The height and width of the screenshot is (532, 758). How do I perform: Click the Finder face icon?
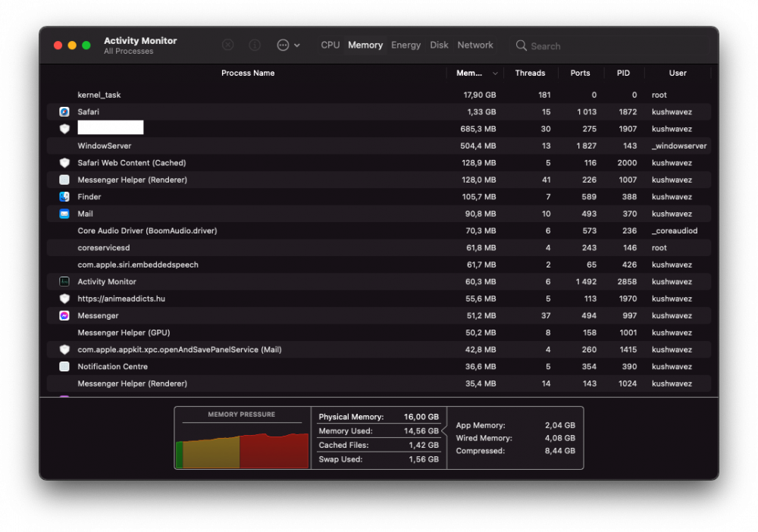[64, 197]
